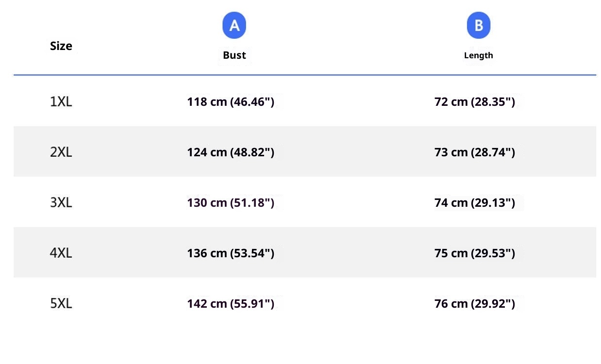Click the 136 cm bust value
The height and width of the screenshot is (364, 601).
click(231, 253)
